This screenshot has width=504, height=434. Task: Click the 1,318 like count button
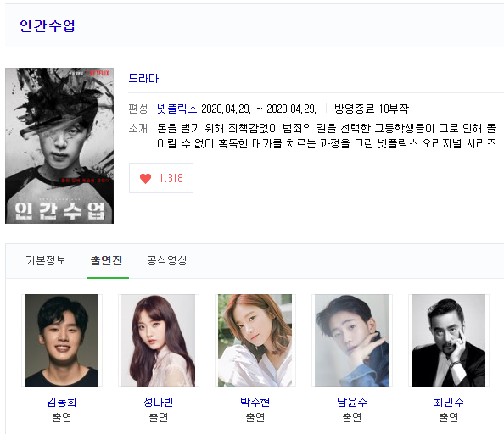point(161,178)
